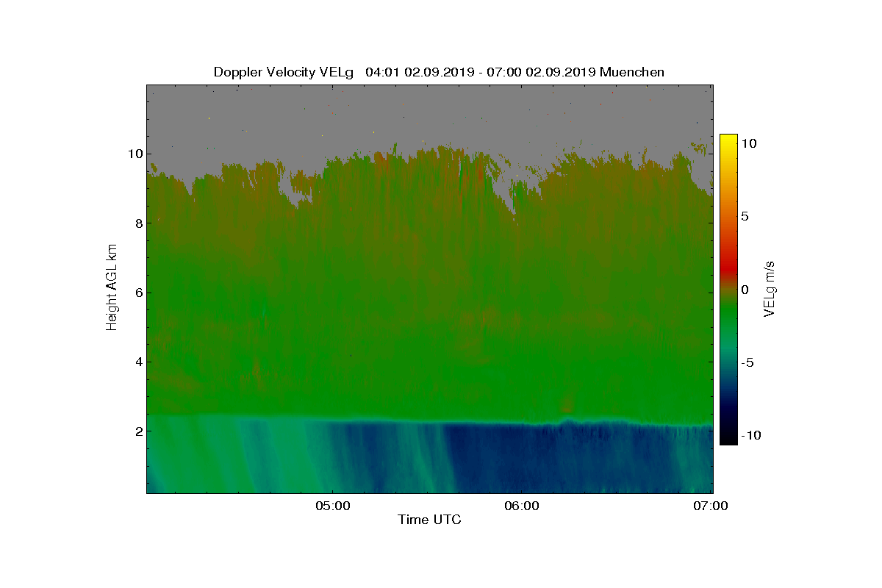
Task: Click the colorbar tick value "0"
Action: click(x=745, y=290)
